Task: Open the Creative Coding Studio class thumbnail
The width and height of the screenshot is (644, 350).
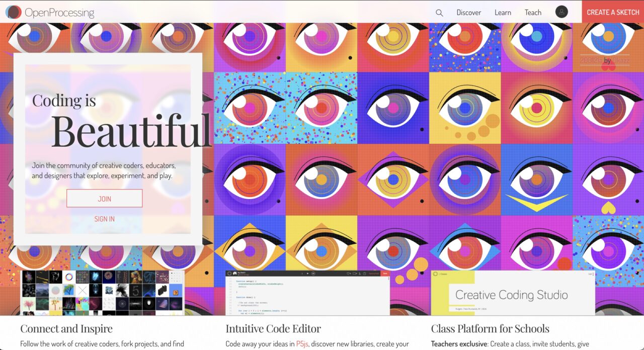Action: [x=513, y=293]
